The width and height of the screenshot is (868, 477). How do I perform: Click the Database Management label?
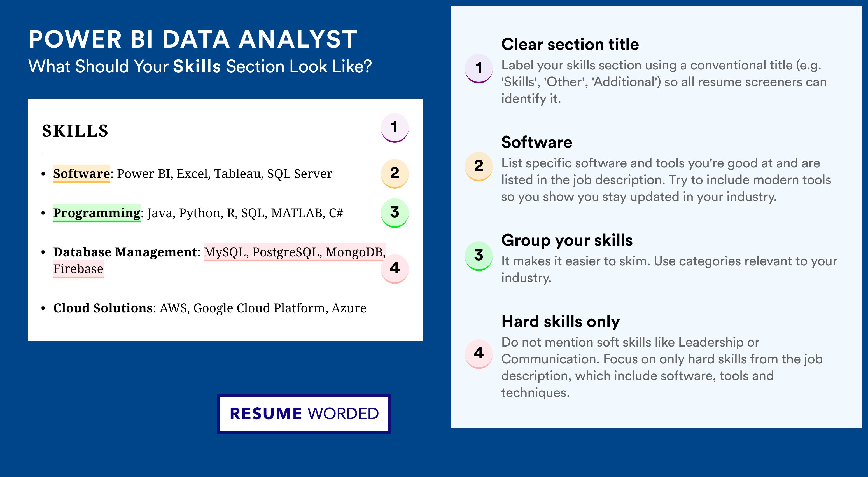pyautogui.click(x=125, y=252)
